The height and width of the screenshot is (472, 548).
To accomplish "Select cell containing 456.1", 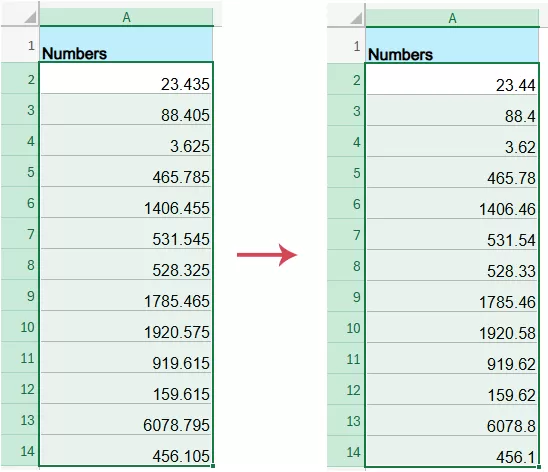I will coord(452,451).
